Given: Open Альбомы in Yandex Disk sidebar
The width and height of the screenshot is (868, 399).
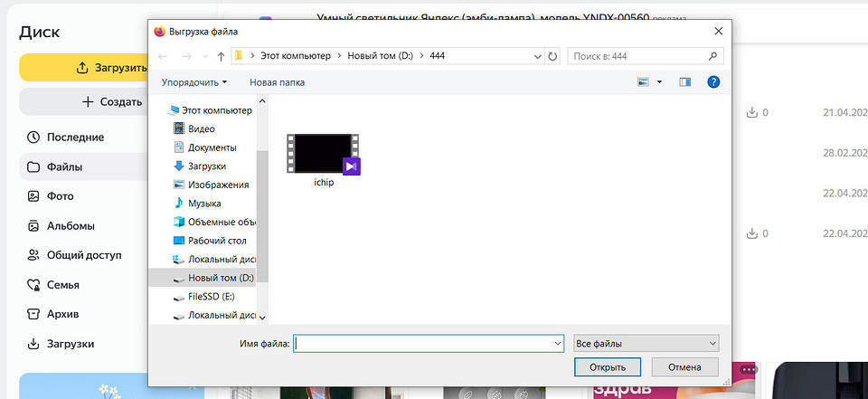Looking at the screenshot, I should tap(71, 226).
